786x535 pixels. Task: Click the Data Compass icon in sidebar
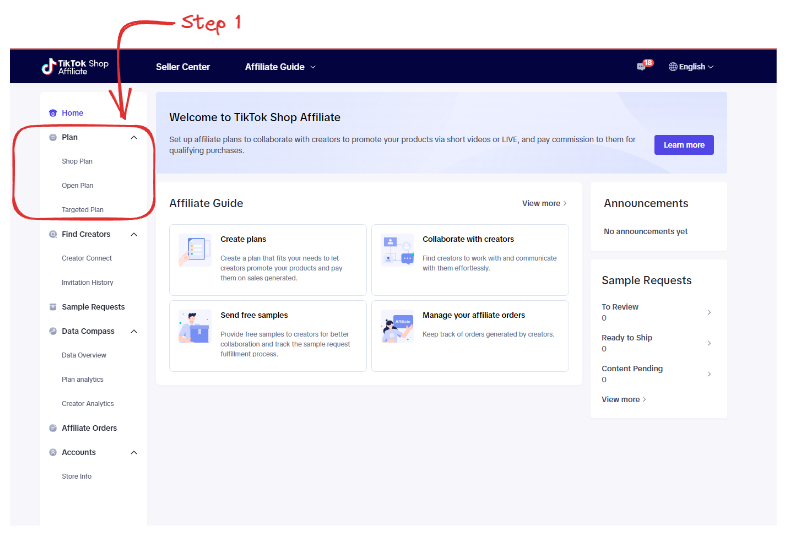53,331
